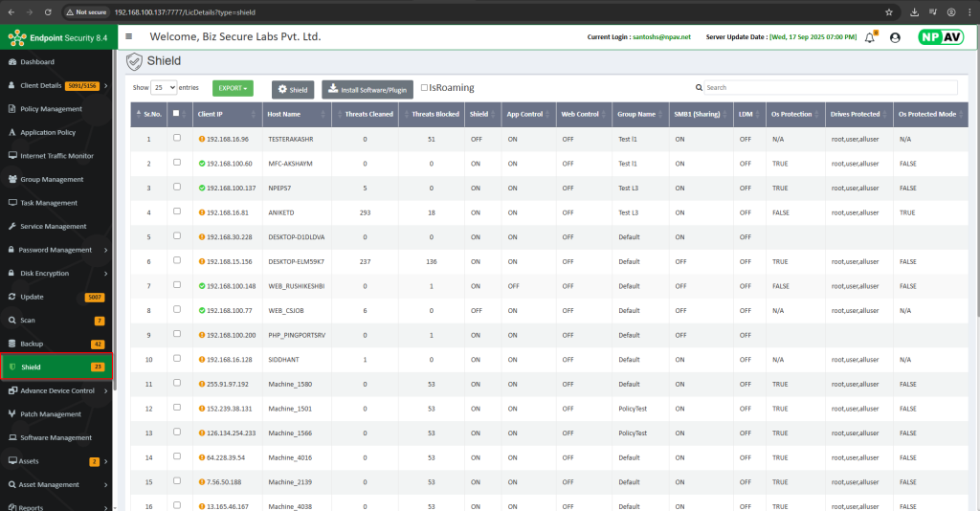Open the entries count dropdown
The height and width of the screenshot is (511, 980).
(165, 87)
